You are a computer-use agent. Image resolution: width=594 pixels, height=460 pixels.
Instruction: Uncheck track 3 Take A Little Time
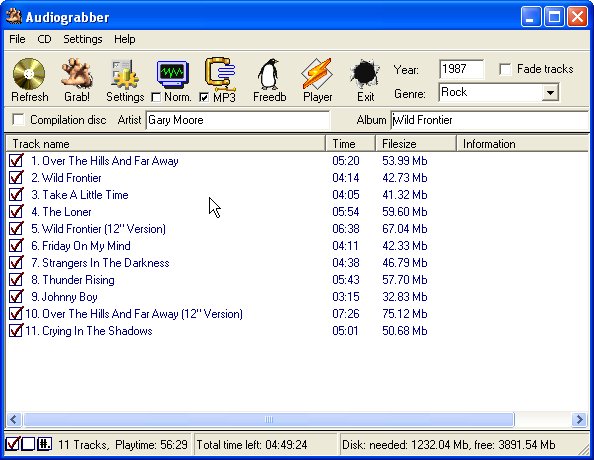pyautogui.click(x=16, y=194)
